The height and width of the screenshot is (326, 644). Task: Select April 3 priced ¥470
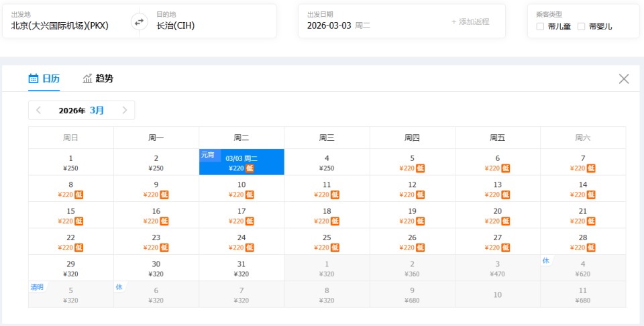[x=498, y=268]
